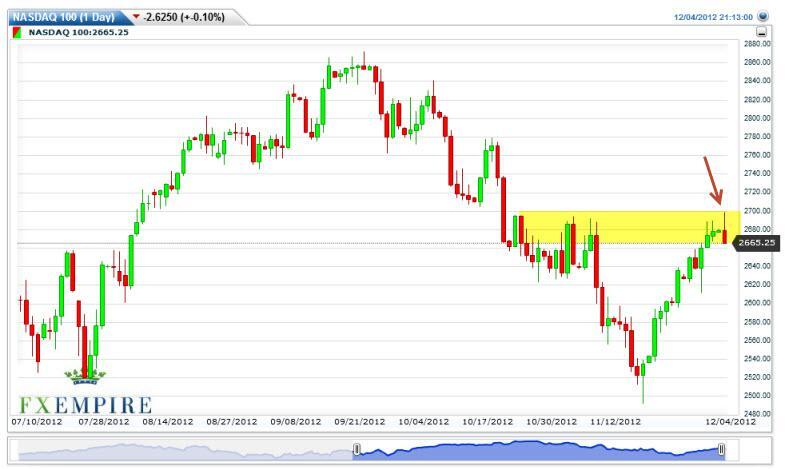Select the NASDAQ 100 (1 Day) tab
Image resolution: width=786 pixels, height=469 pixels.
[x=63, y=17]
